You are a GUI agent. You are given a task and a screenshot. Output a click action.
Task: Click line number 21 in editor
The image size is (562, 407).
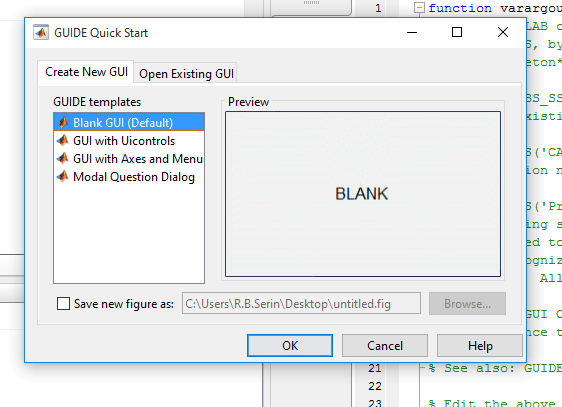375,368
